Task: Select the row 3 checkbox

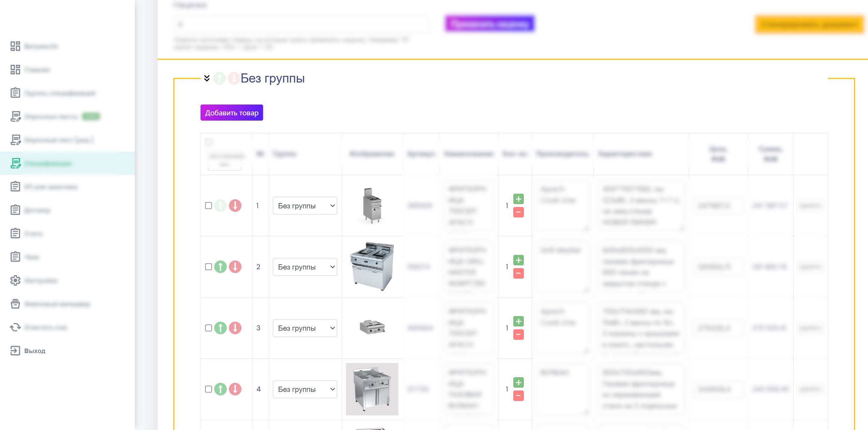Action: [209, 328]
